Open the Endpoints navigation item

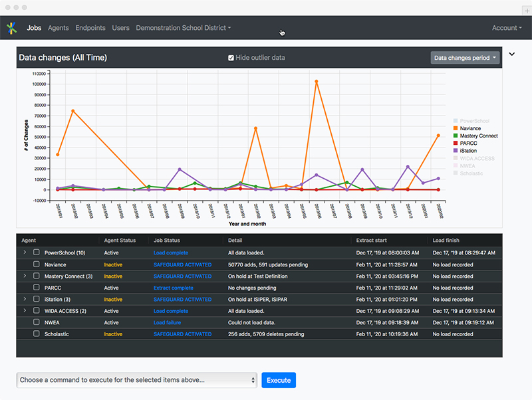pyautogui.click(x=90, y=28)
